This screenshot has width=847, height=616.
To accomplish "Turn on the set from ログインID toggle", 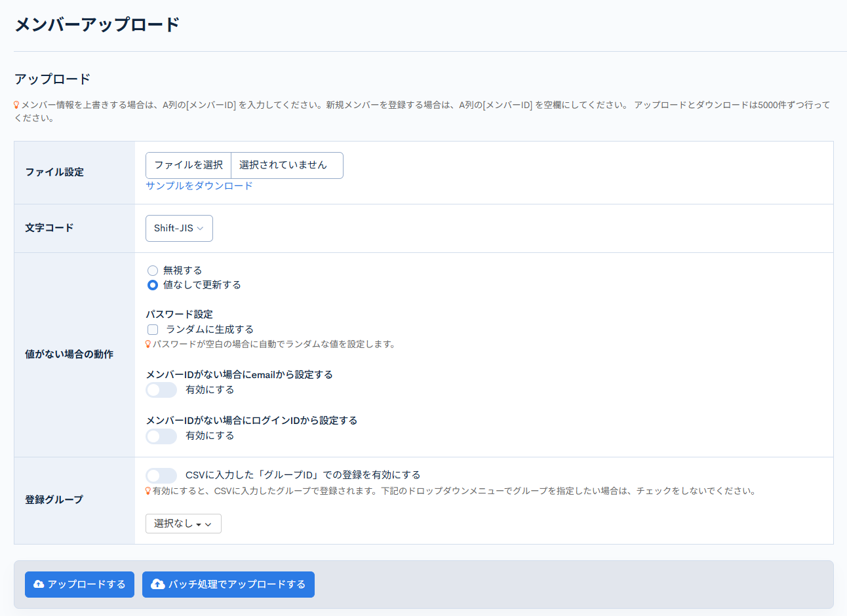I will click(x=161, y=436).
